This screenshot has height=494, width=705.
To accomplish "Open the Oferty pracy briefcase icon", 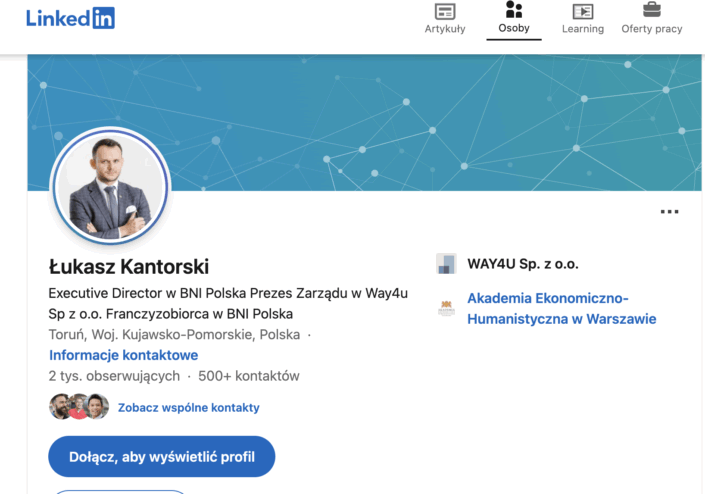I will click(651, 10).
